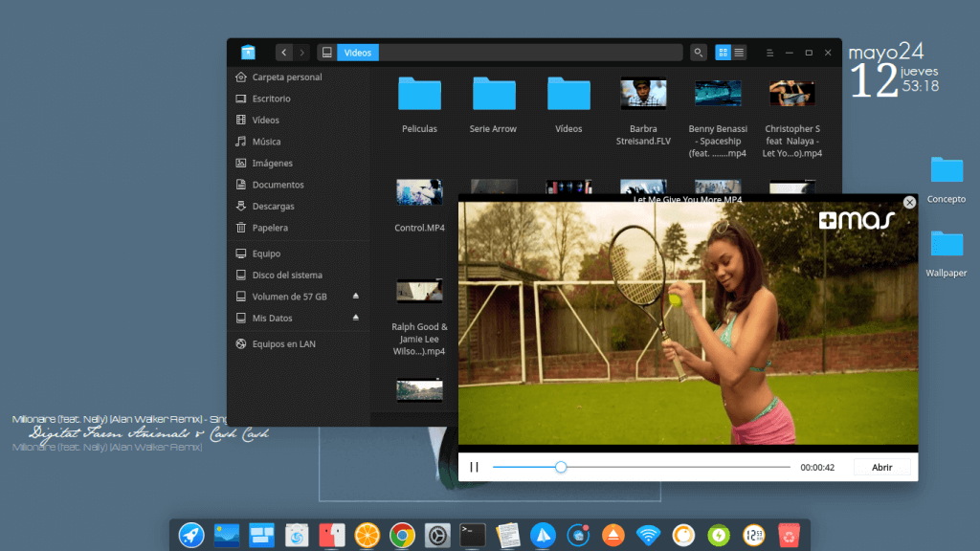Pause the video preview playback

tap(474, 468)
